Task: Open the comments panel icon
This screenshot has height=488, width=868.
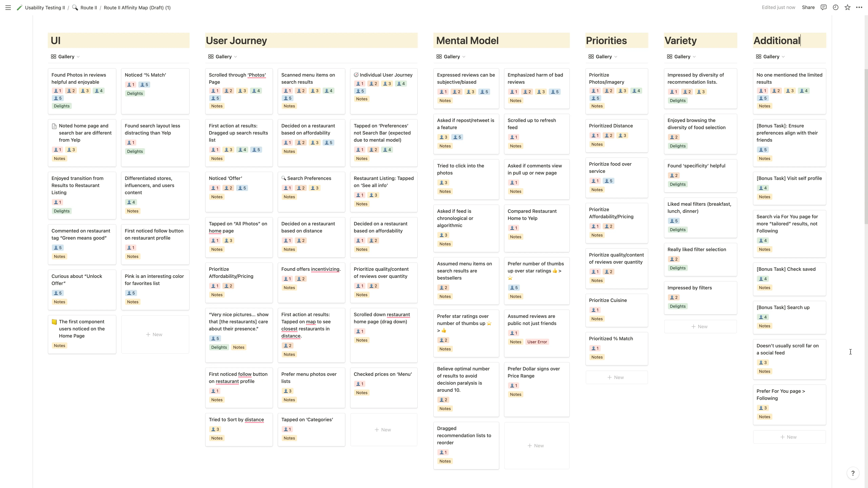Action: pyautogui.click(x=824, y=7)
